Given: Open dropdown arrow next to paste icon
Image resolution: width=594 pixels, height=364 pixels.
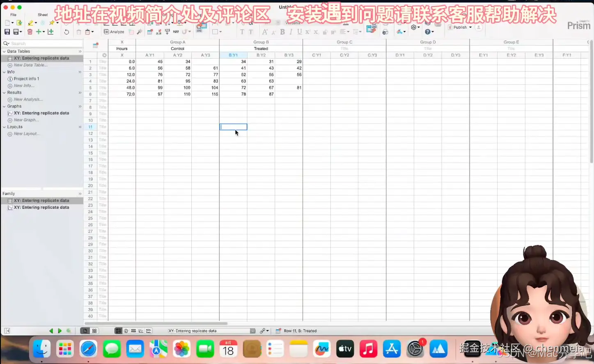Looking at the screenshot, I should [93, 32].
